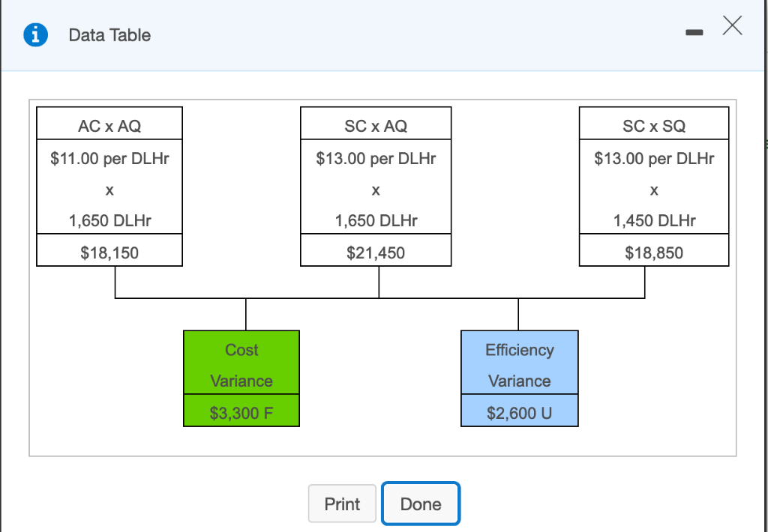Click the '1,450 DLHr' value
The height and width of the screenshot is (532, 768).
pyautogui.click(x=654, y=221)
